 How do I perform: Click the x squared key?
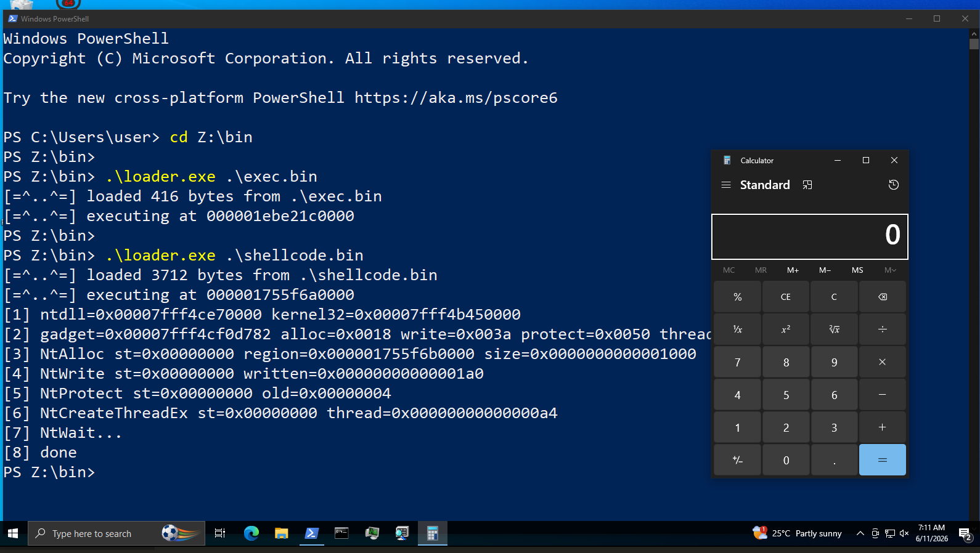pyautogui.click(x=786, y=329)
